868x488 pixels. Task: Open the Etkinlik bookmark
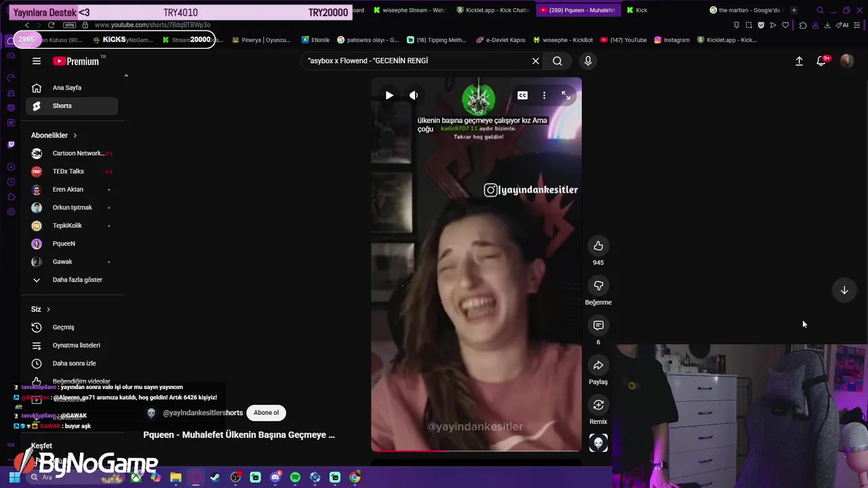click(315, 40)
